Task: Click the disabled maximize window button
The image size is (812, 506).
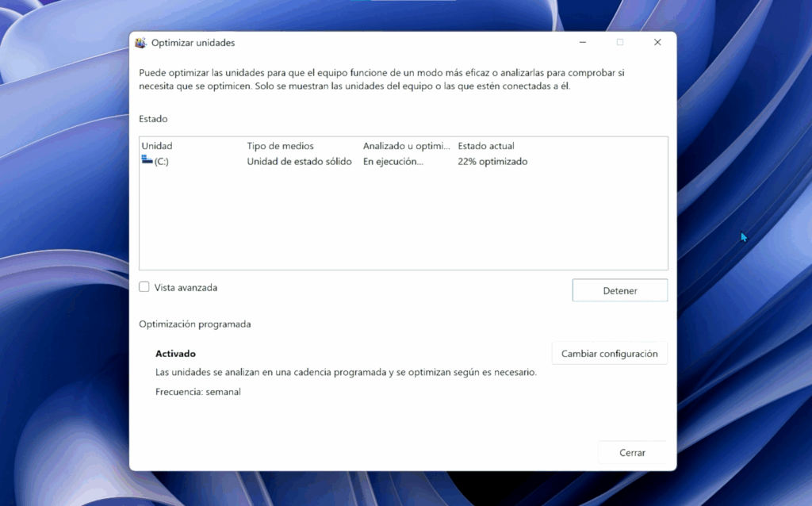Action: coord(620,43)
